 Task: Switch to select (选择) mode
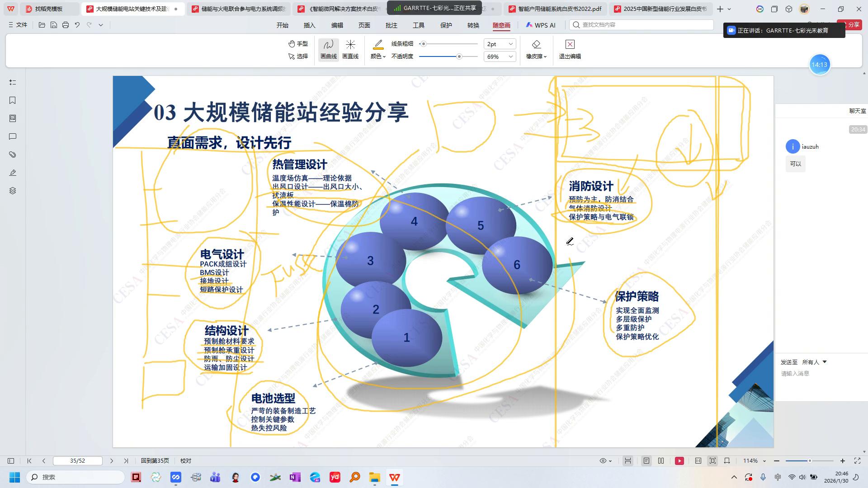coord(298,56)
